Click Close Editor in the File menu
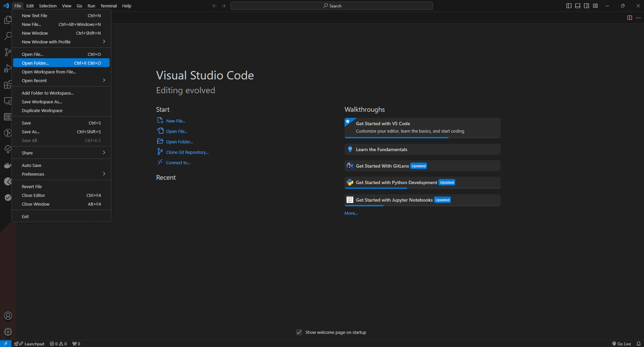Viewport: 644px width, 347px height. click(x=61, y=195)
